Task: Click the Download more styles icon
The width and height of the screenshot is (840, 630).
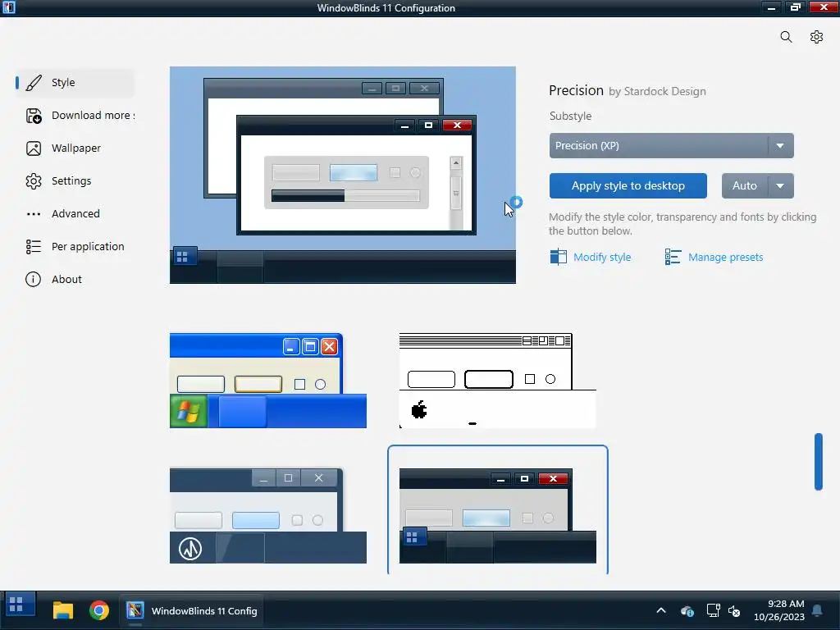Action: (33, 115)
